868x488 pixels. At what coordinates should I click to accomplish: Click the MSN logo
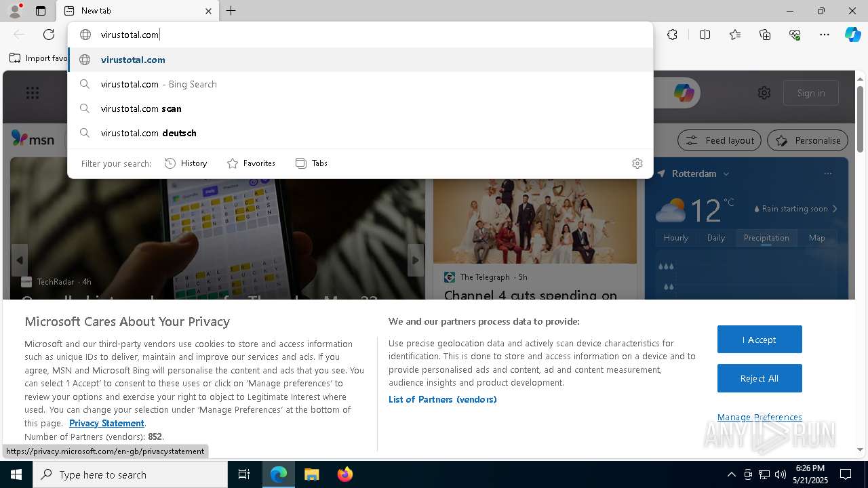(33, 139)
